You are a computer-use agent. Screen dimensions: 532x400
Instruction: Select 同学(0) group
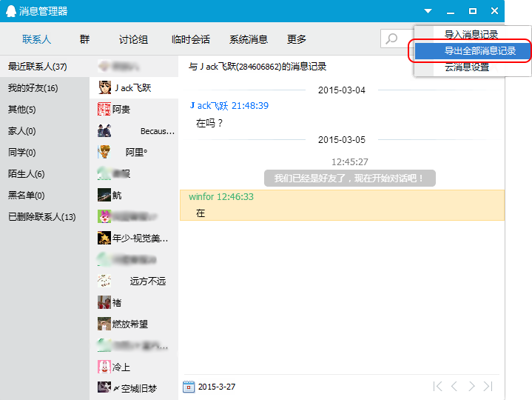[44, 152]
